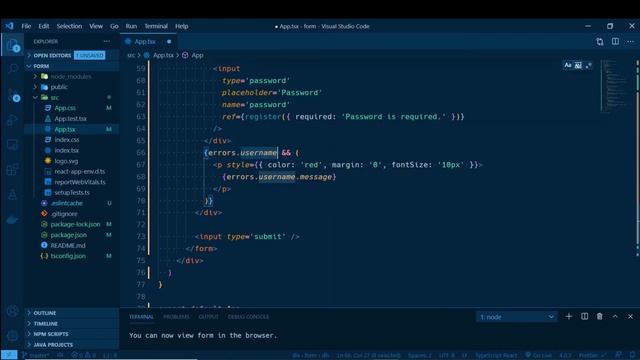
Task: Open Run and Debug view
Action: click(x=13, y=120)
